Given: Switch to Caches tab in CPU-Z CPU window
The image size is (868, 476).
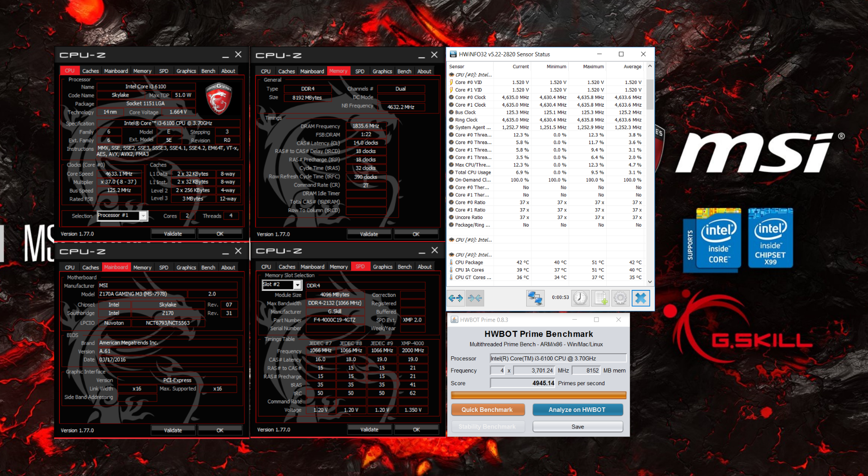Looking at the screenshot, I should coord(90,71).
